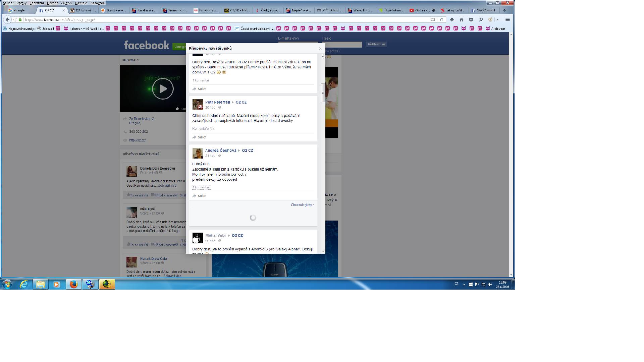Open the Historie menu

(52, 3)
